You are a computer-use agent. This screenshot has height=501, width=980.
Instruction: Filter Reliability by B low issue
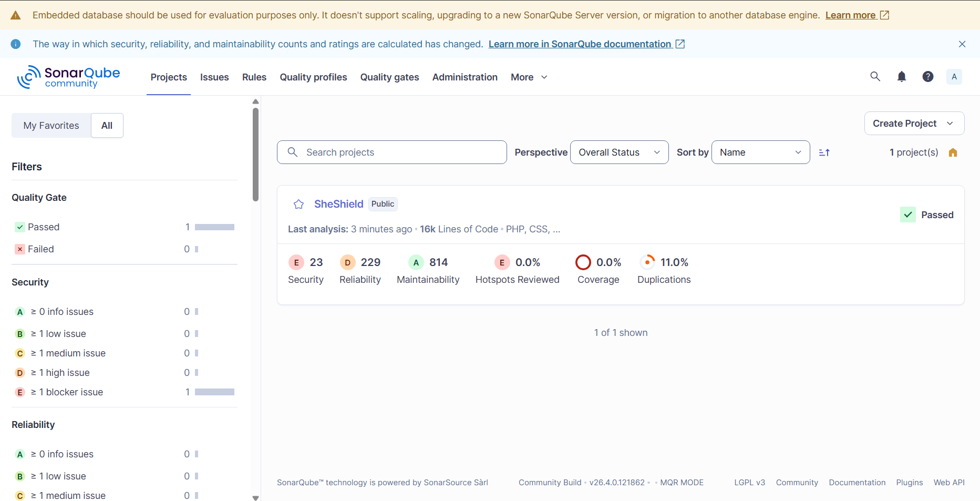click(125, 476)
